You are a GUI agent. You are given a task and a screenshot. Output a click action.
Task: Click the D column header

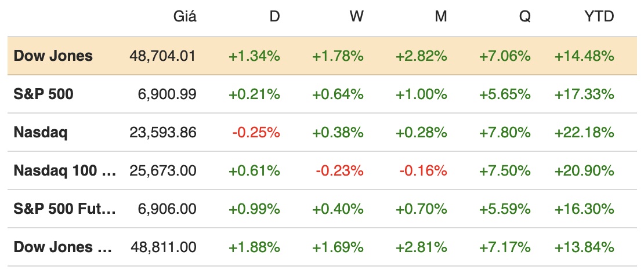(274, 17)
